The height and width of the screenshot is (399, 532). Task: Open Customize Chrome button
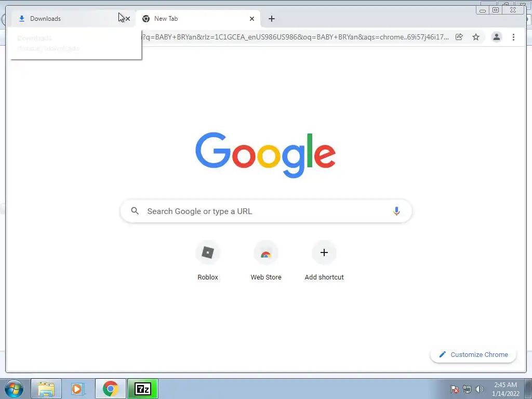point(473,354)
